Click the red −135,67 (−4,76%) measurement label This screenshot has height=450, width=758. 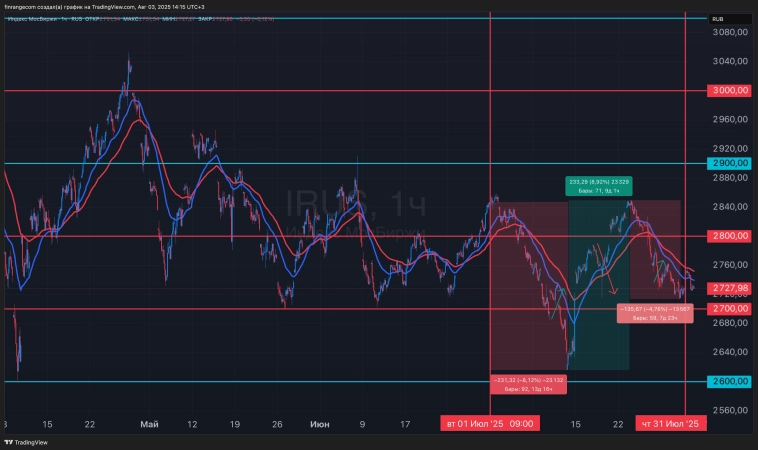(655, 313)
